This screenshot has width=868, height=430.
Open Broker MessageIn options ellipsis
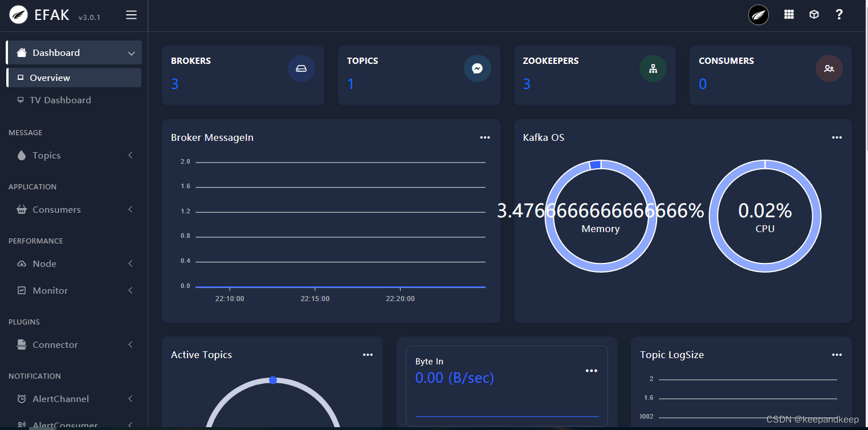click(485, 137)
